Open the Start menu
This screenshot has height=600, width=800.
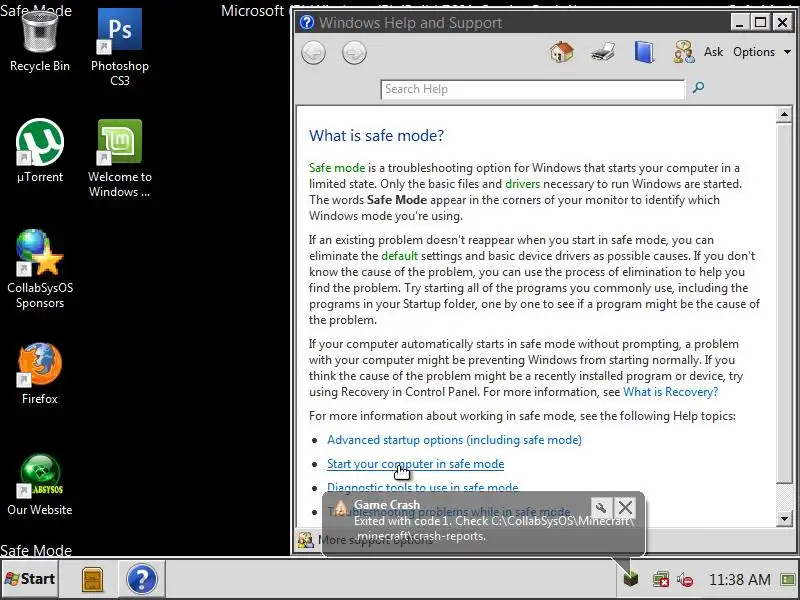(30, 579)
